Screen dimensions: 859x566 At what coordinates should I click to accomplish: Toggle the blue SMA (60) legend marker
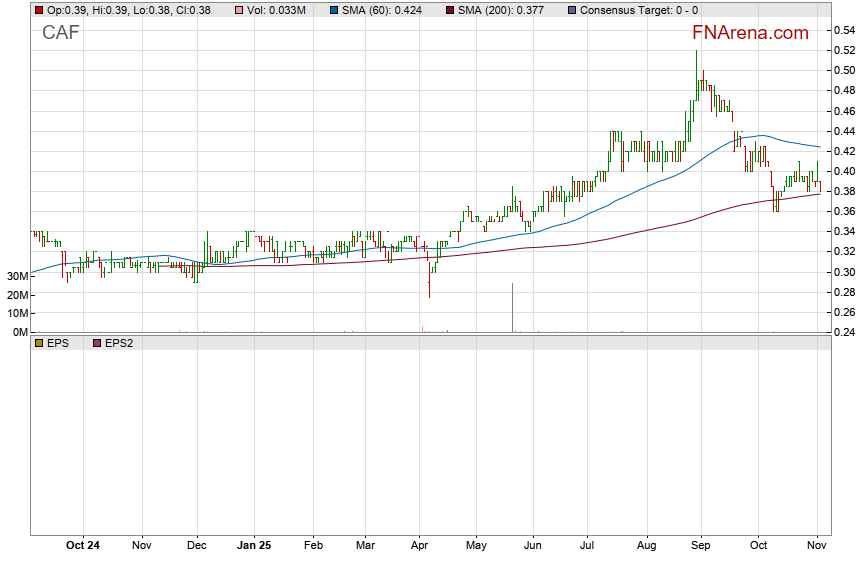333,10
